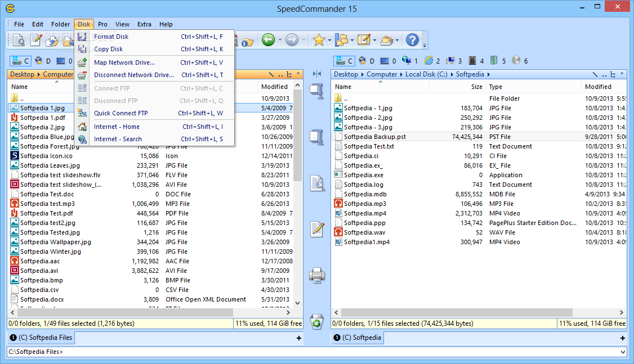Expand the stacked folders dropdown arrow
The width and height of the screenshot is (634, 364).
398,40
